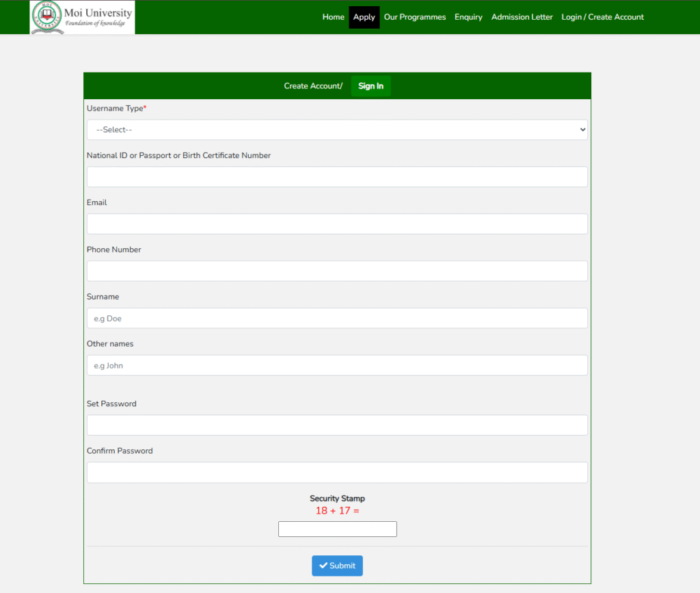Click into the Email input field
The width and height of the screenshot is (700, 593).
pos(337,224)
